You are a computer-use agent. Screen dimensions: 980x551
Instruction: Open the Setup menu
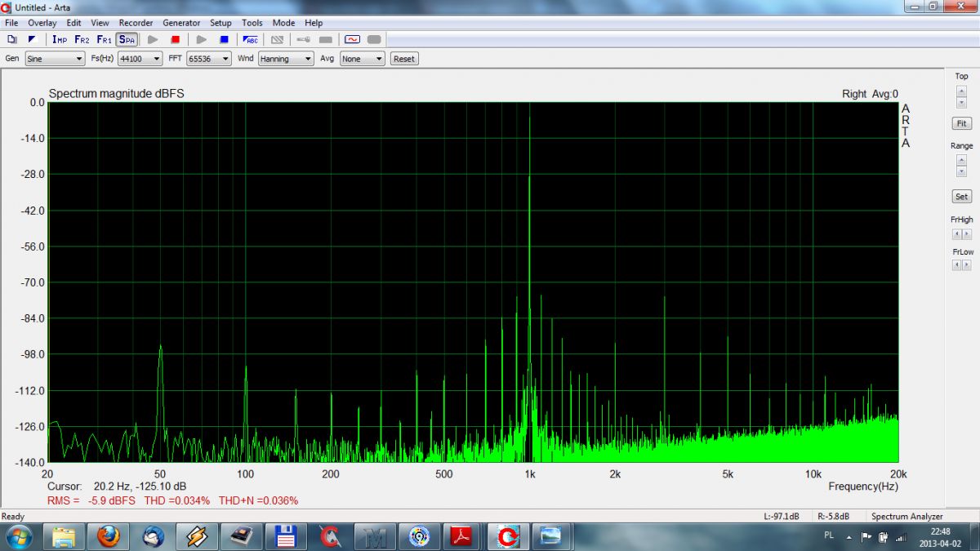220,23
